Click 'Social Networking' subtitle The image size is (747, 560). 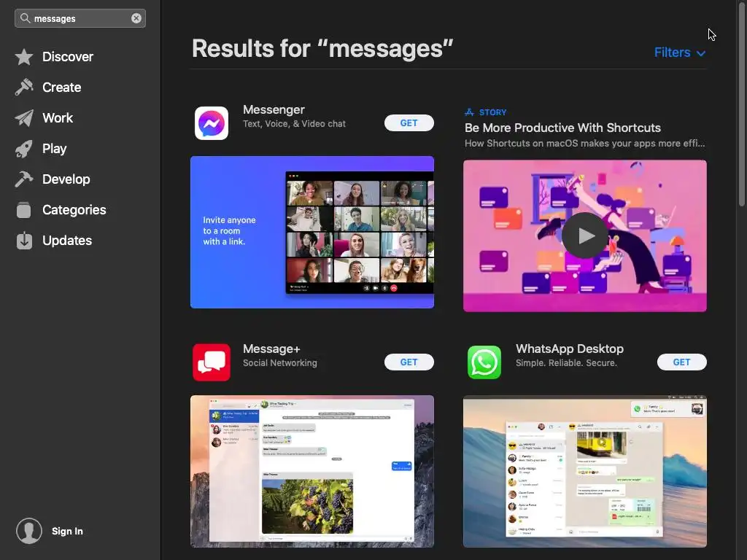(279, 363)
